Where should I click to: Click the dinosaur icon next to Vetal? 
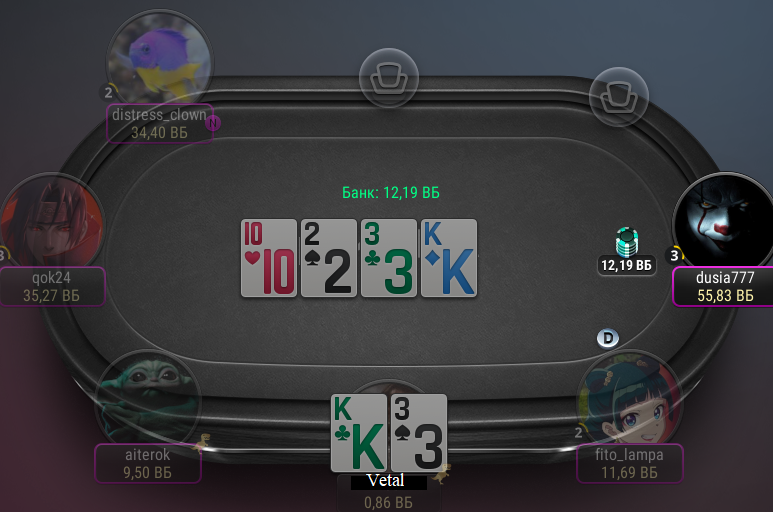pyautogui.click(x=441, y=474)
